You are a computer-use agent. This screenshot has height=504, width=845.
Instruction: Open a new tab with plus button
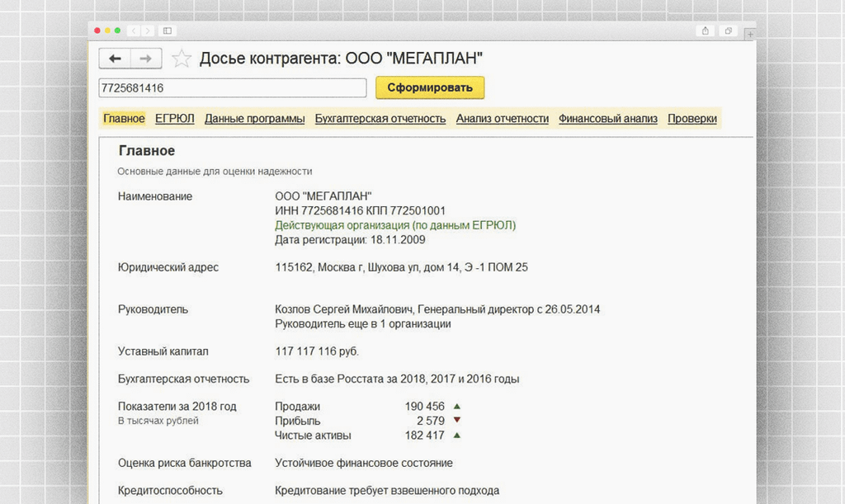(749, 34)
